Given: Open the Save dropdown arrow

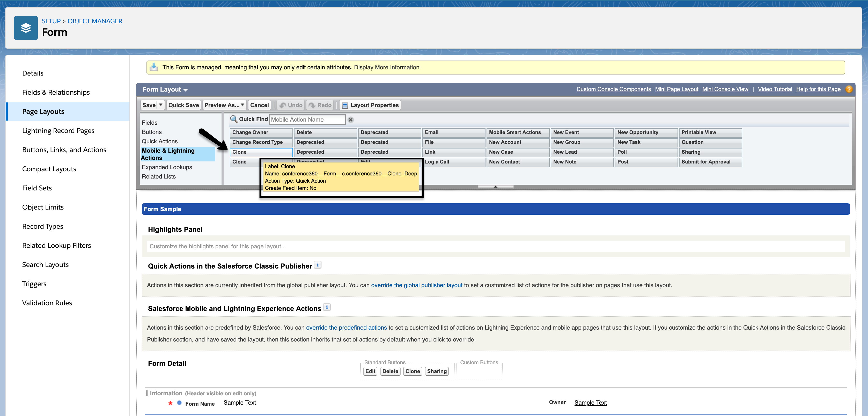Looking at the screenshot, I should pos(161,105).
